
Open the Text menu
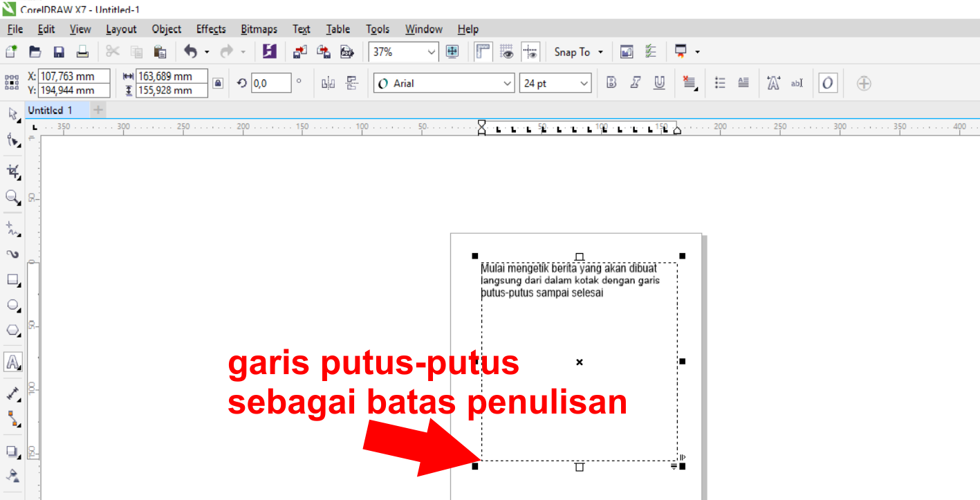(302, 28)
